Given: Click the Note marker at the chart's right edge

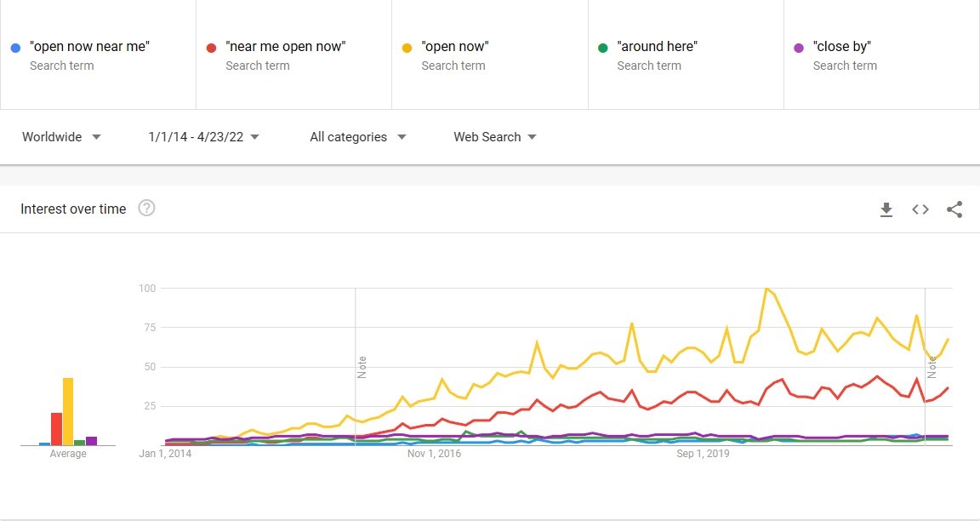Looking at the screenshot, I should click(932, 367).
